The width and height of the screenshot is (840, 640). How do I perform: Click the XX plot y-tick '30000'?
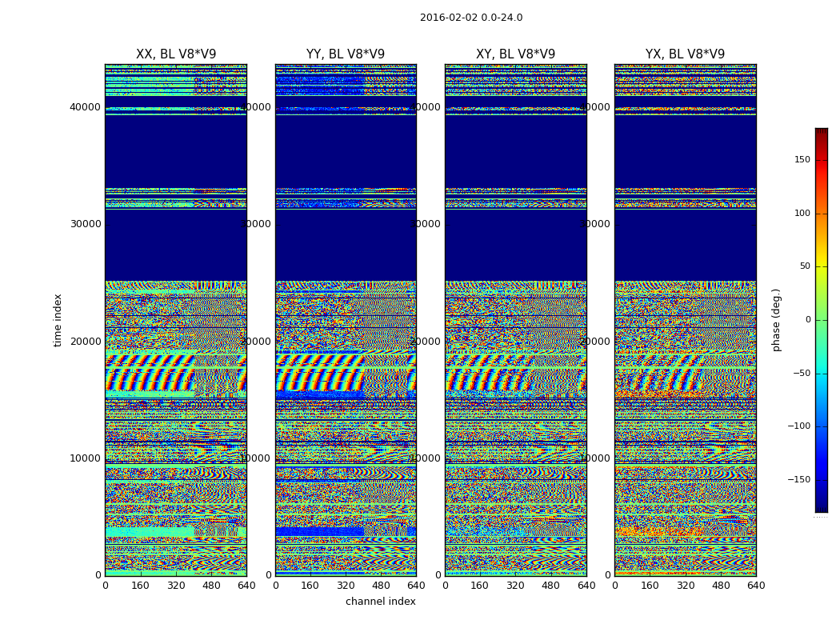(85, 224)
